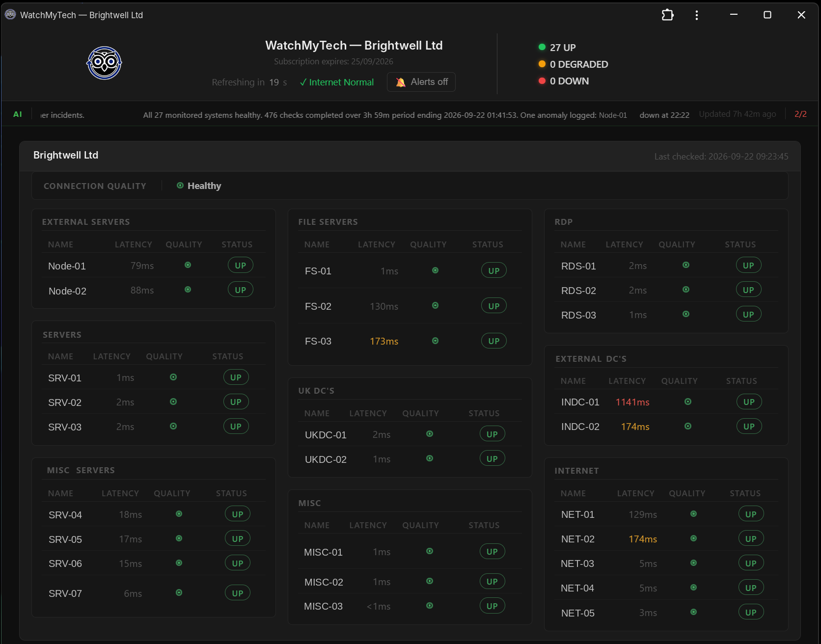
Task: Click the 6ms latency for SRV-07
Action: click(133, 593)
